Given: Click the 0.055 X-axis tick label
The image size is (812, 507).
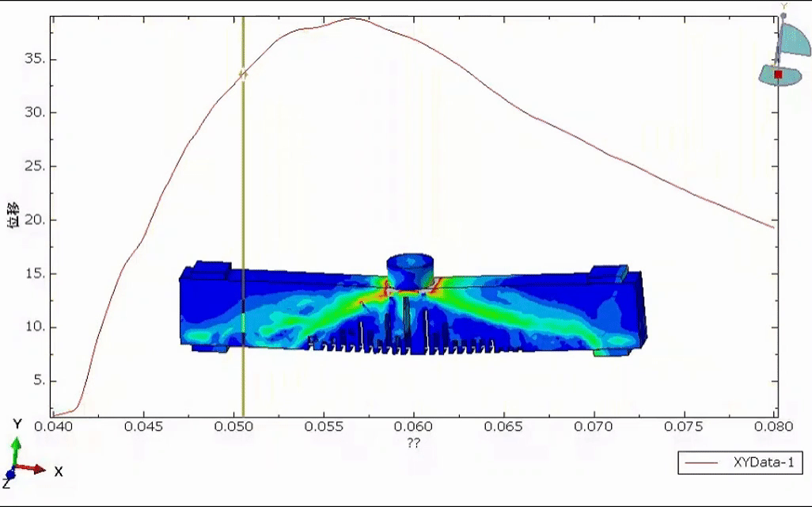Looking at the screenshot, I should pos(324,427).
